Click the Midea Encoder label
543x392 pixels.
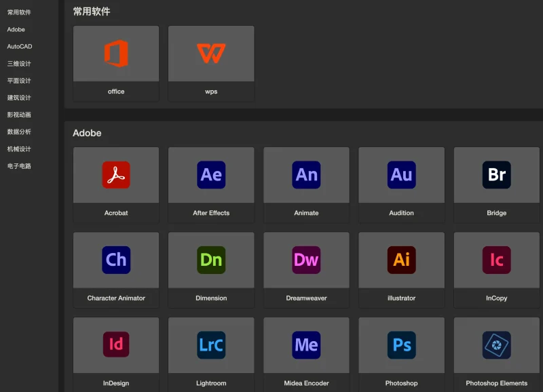pyautogui.click(x=307, y=383)
